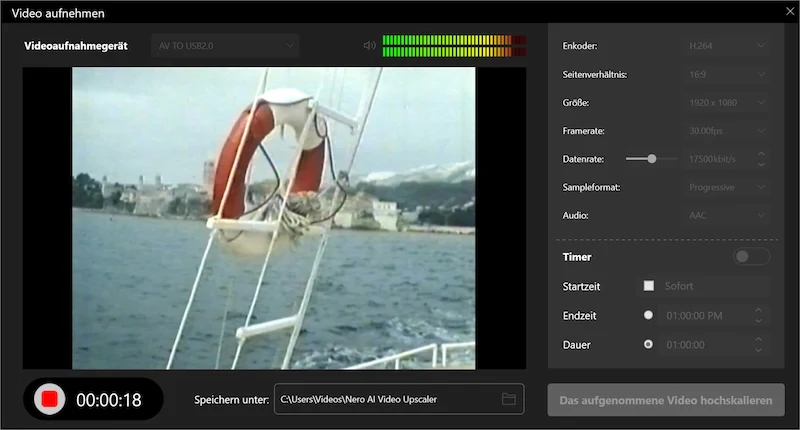Viewport: 800px width, 430px height.
Task: Click the Datenrate label
Action: [x=583, y=159]
